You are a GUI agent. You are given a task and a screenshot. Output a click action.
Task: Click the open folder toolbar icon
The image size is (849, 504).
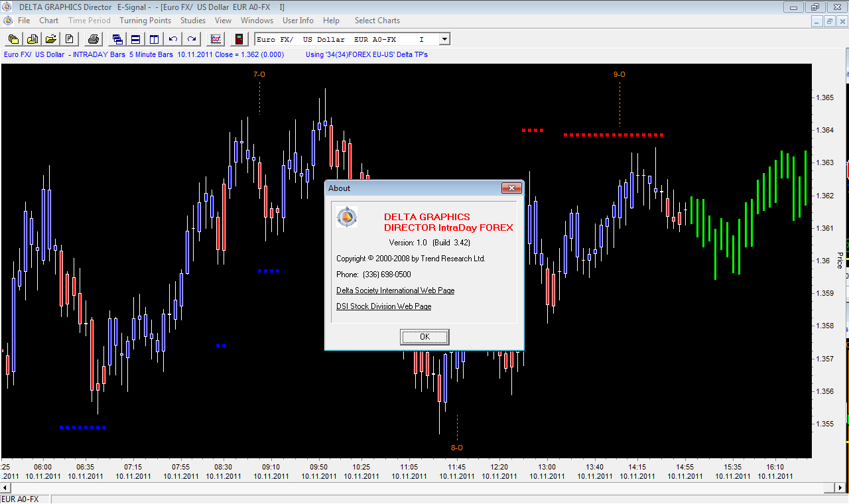coord(50,39)
